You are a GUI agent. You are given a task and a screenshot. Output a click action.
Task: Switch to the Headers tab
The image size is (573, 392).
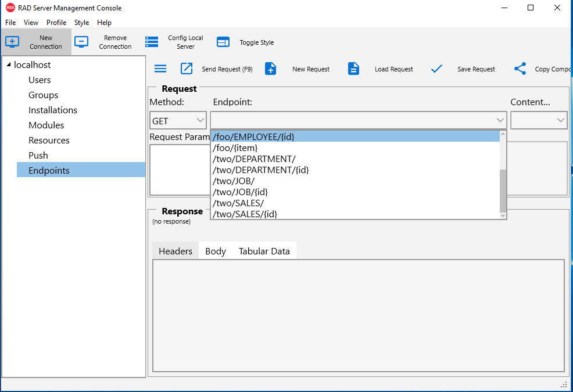click(176, 251)
